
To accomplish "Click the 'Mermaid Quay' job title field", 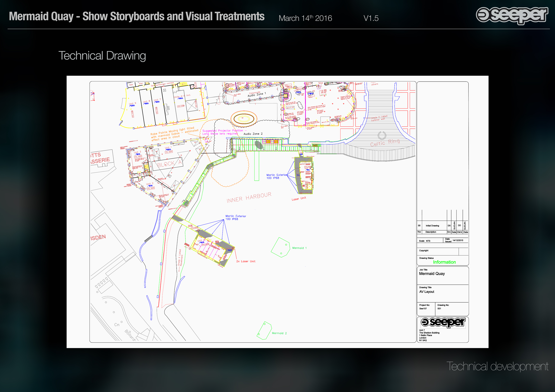I will (x=432, y=274).
